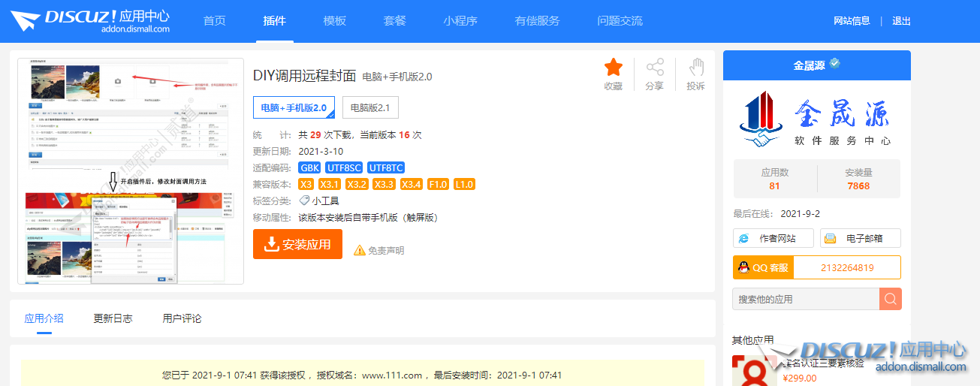
Task: Click the 作者网站 button
Action: coord(774,238)
